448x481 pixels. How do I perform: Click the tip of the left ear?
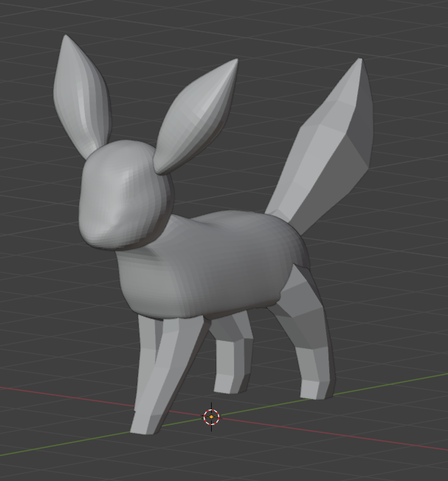66,40
